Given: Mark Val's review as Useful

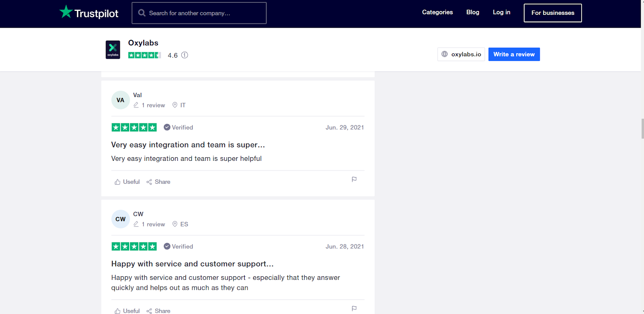Looking at the screenshot, I should click(x=127, y=182).
